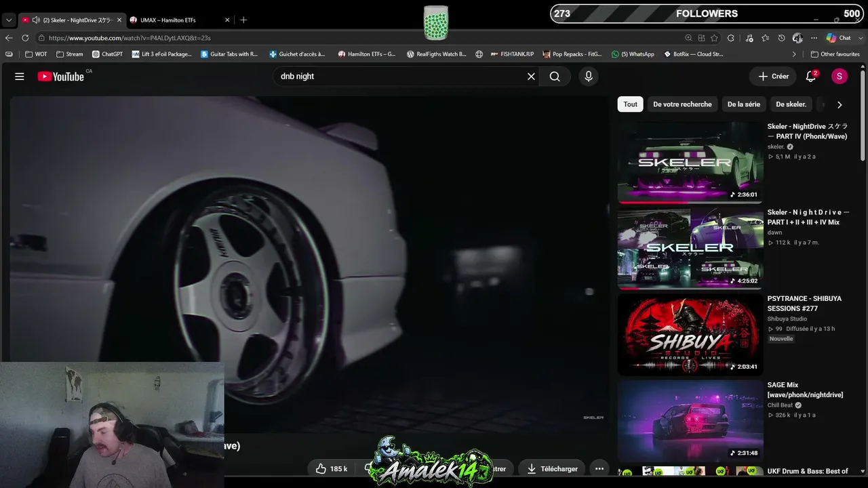The image size is (868, 488).
Task: Go to the YouTube home logo
Action: (x=61, y=77)
